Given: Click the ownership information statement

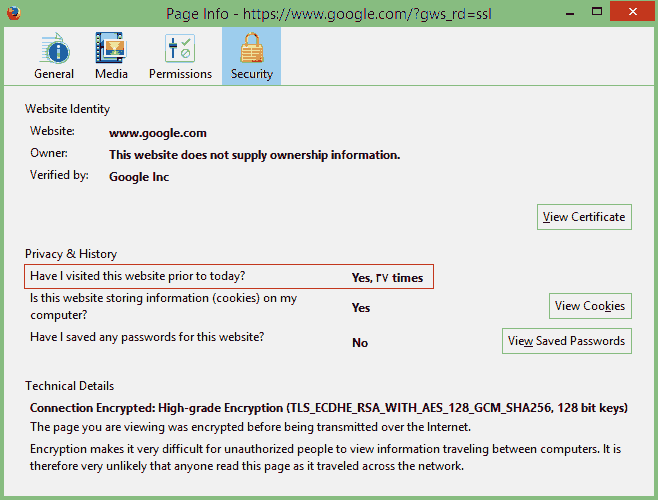Looking at the screenshot, I should click(254, 155).
